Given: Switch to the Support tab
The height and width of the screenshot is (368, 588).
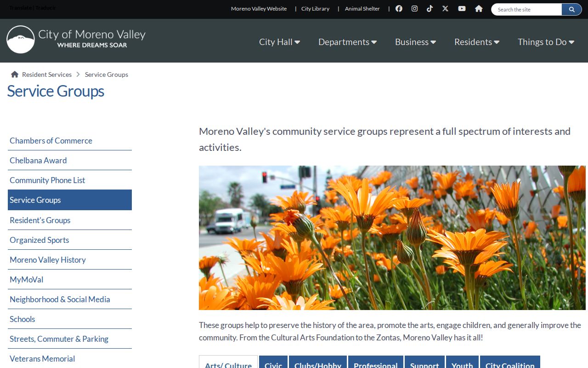Looking at the screenshot, I should coord(424,362).
